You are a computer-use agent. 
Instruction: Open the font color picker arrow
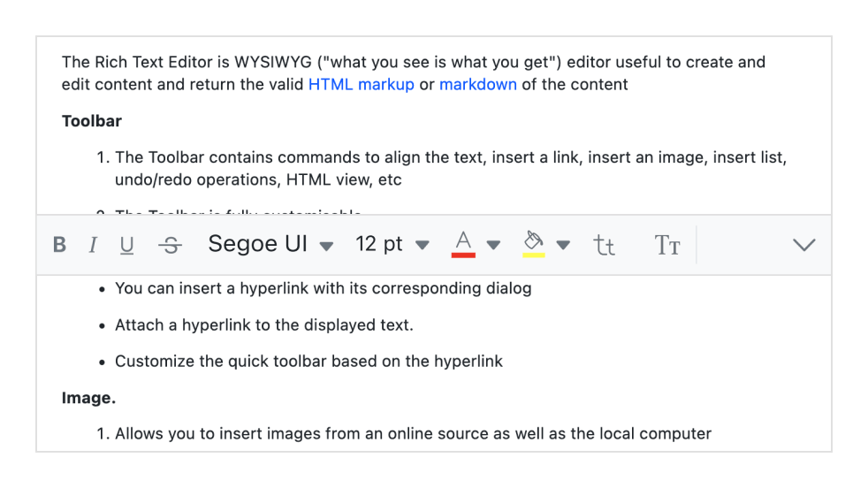[x=494, y=245]
